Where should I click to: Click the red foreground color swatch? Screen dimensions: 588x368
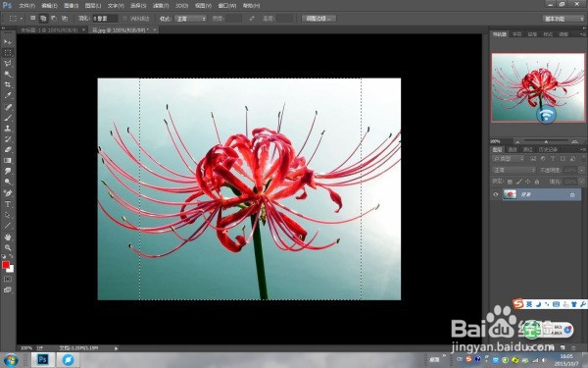pos(5,265)
